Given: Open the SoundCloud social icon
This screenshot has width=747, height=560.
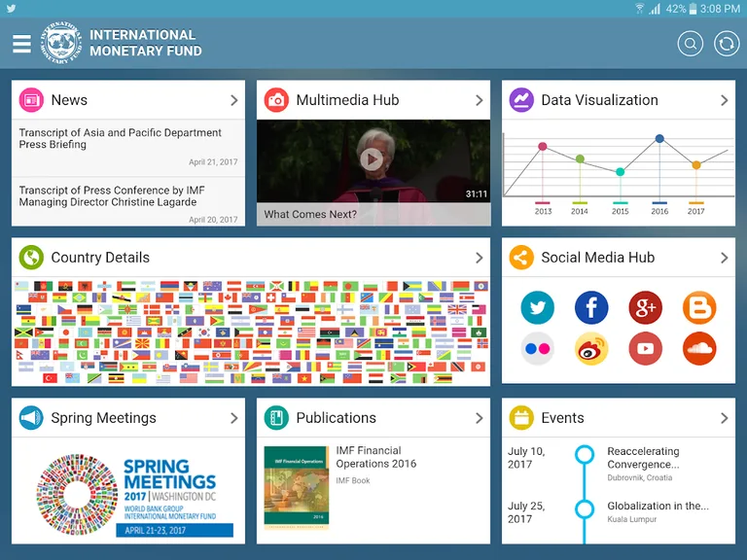Looking at the screenshot, I should 699,349.
